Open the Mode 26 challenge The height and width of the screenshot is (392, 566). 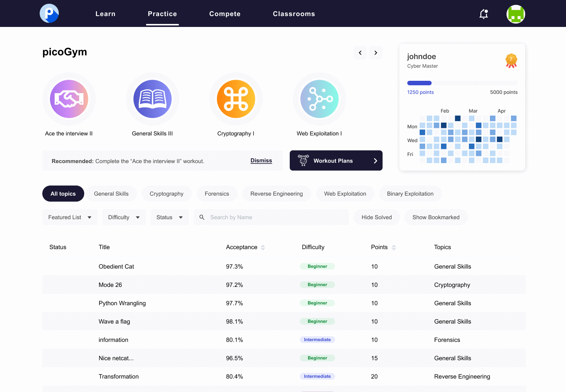110,285
